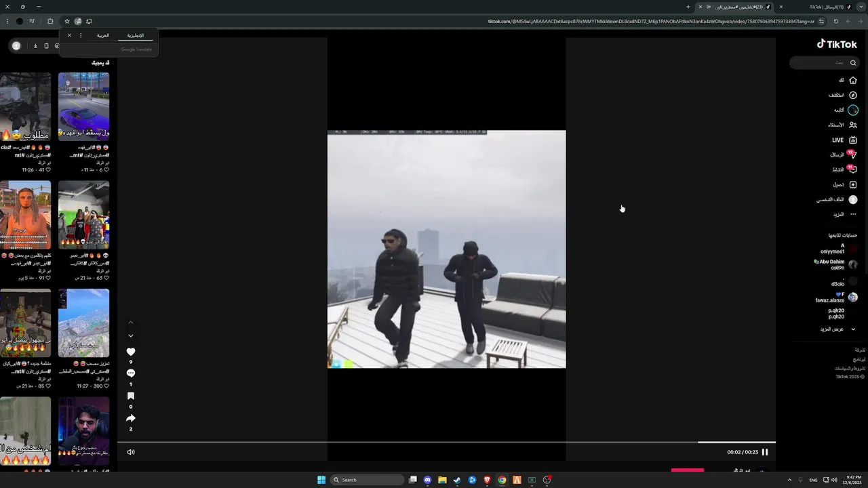
Task: Click the round avatar top left
Action: coord(16,45)
